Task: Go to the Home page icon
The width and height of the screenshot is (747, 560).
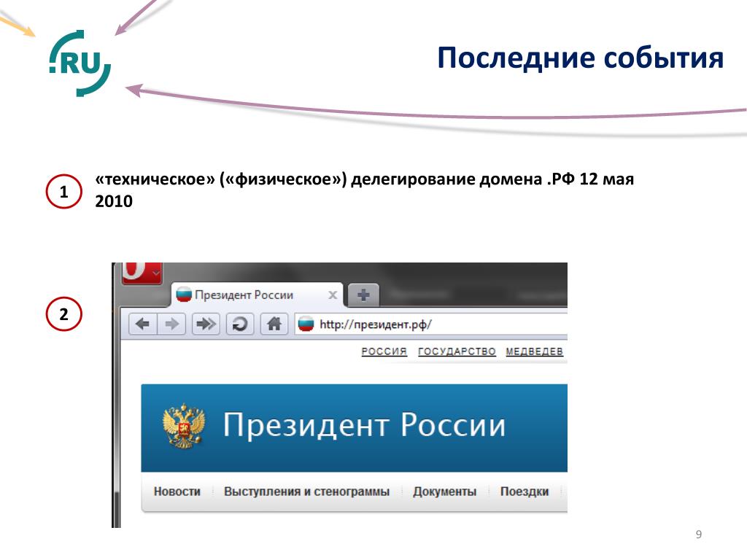Action: (x=274, y=324)
